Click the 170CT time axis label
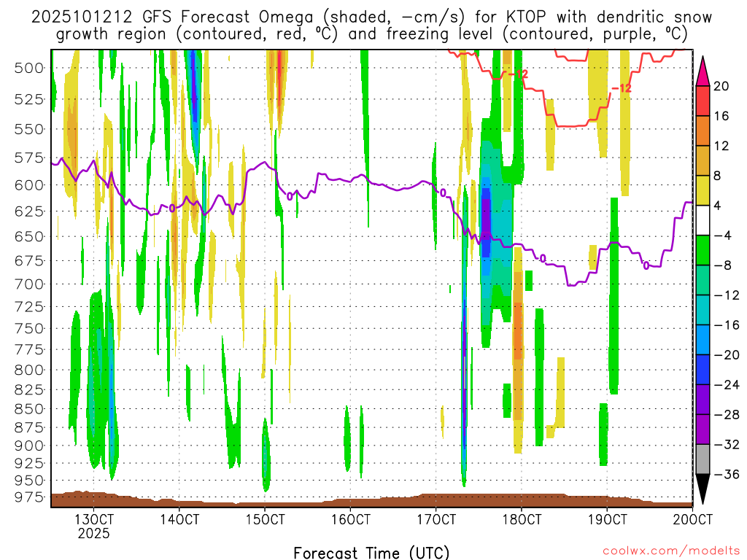 pyautogui.click(x=436, y=518)
